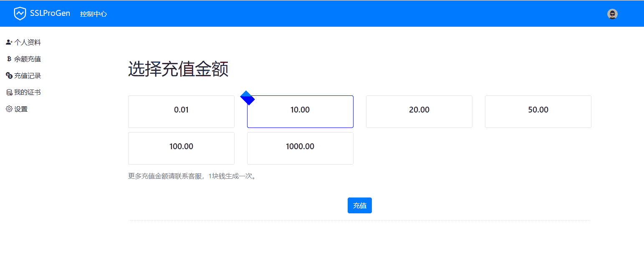Pick the 100.00 amount option
The height and width of the screenshot is (265, 644).
181,148
